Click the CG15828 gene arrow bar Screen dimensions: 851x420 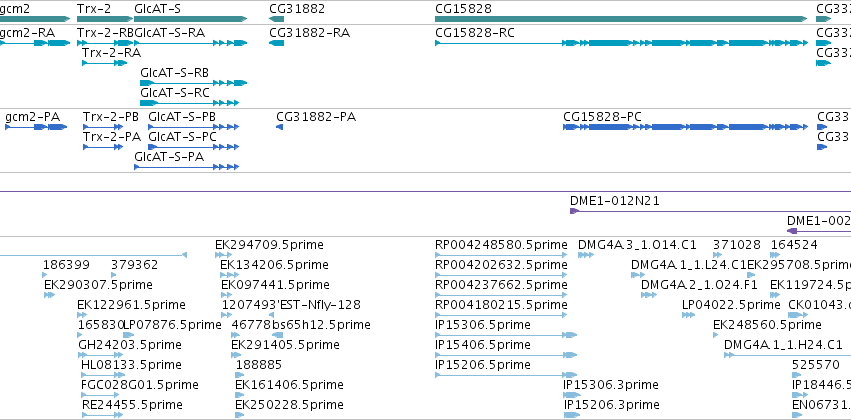click(x=621, y=19)
